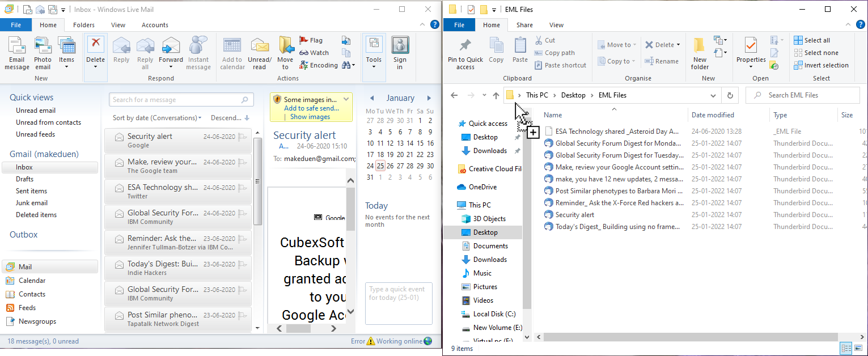The height and width of the screenshot is (356, 868).
Task: Select ESA Technology email from Twitter
Action: 178,192
